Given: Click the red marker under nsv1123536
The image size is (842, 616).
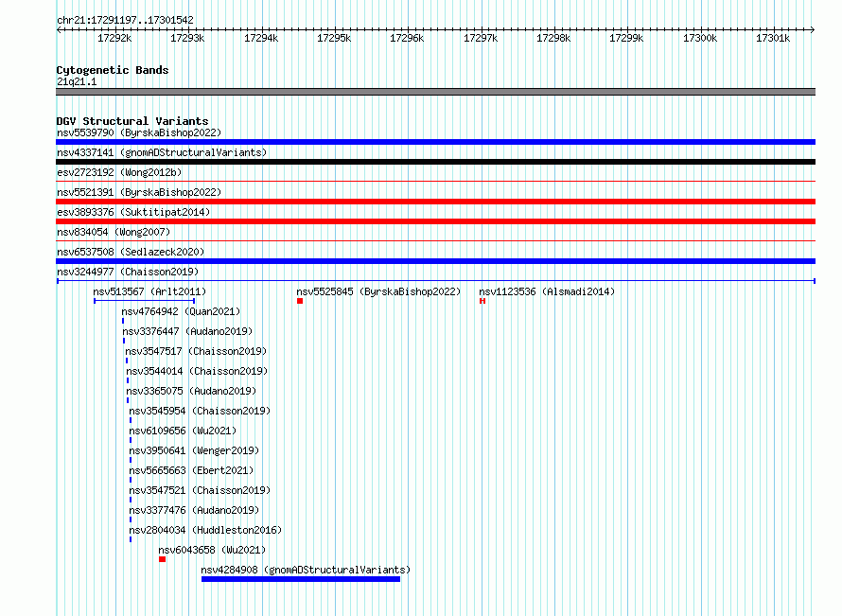Looking at the screenshot, I should pos(482,301).
